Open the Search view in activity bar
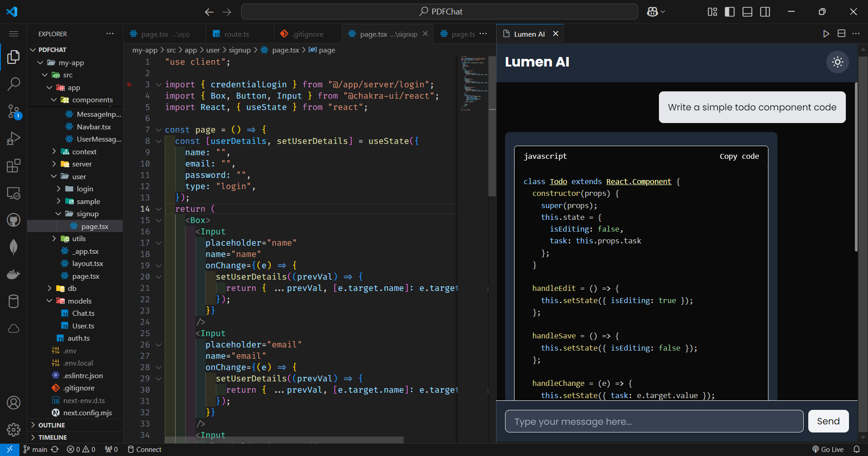The height and width of the screenshot is (456, 868). [14, 84]
